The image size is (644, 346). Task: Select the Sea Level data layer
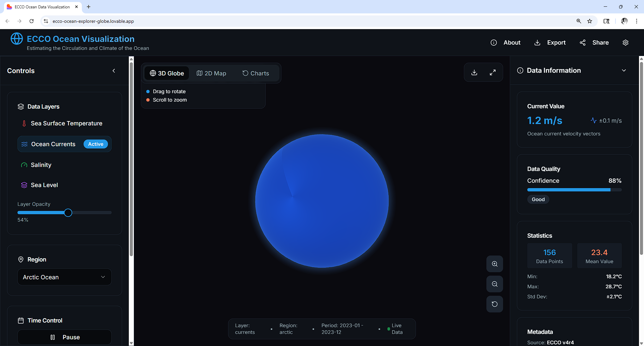pos(64,185)
